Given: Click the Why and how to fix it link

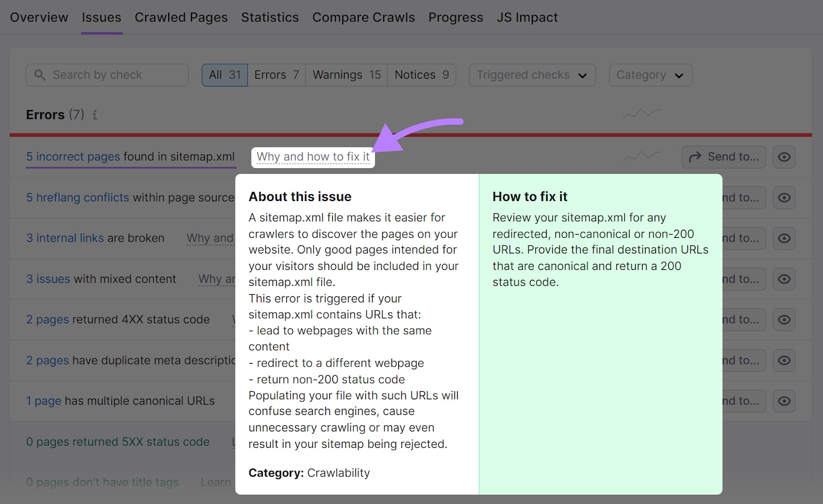Looking at the screenshot, I should (x=313, y=157).
